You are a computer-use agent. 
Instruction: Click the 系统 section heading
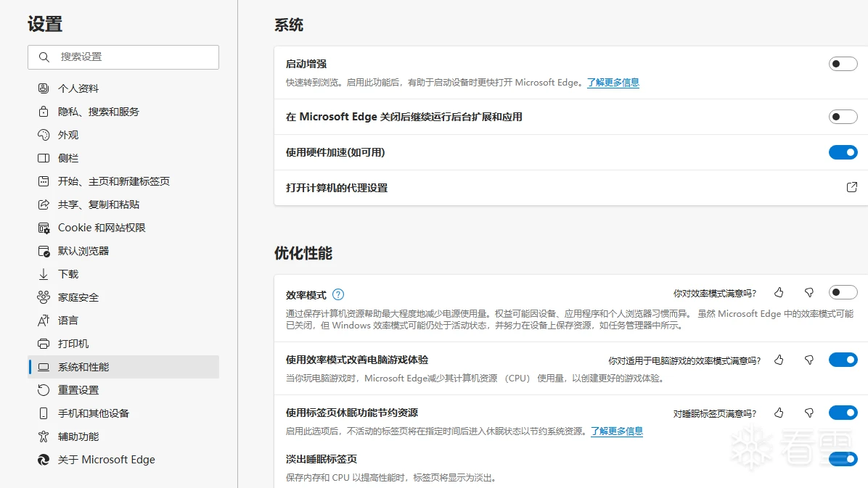[289, 25]
